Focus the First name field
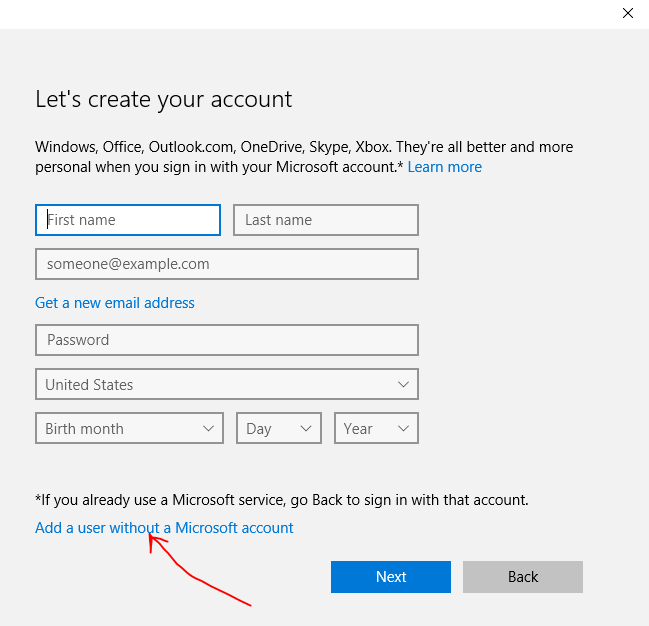This screenshot has height=626, width=649. 128,220
